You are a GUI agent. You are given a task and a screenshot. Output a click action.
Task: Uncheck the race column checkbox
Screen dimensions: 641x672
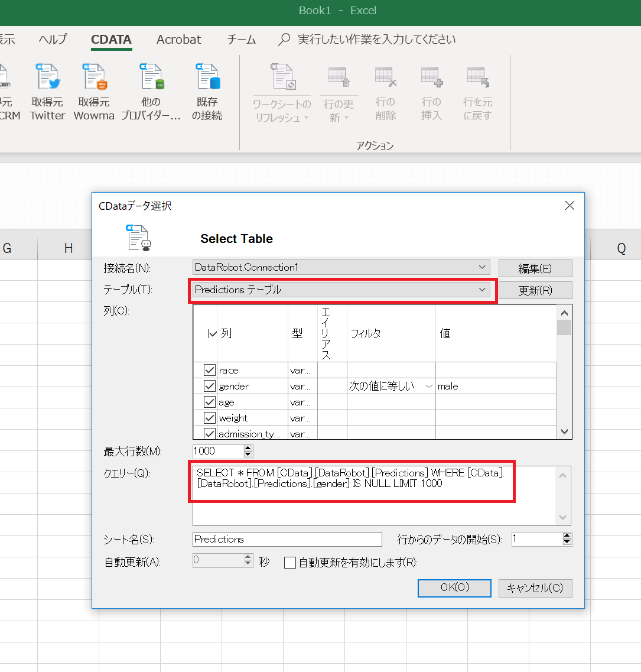(209, 370)
